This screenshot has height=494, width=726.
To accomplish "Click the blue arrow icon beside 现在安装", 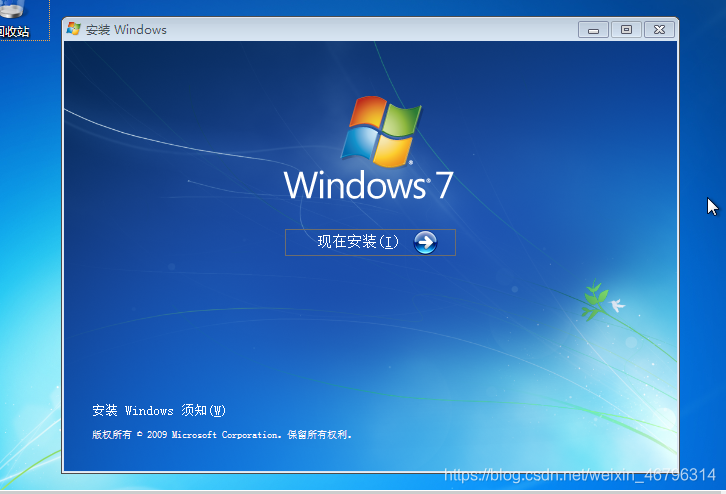I will pyautogui.click(x=425, y=242).
